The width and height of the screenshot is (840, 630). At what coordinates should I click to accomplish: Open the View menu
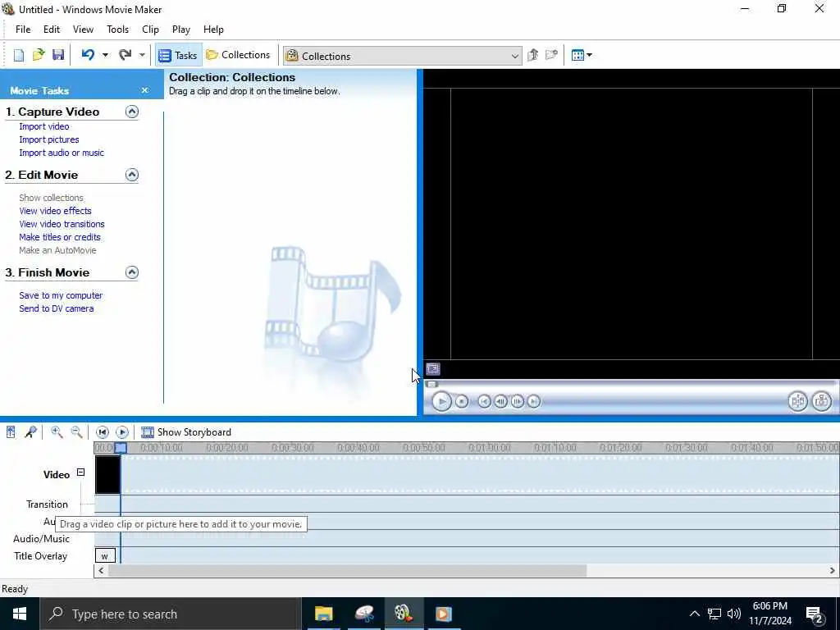point(83,30)
